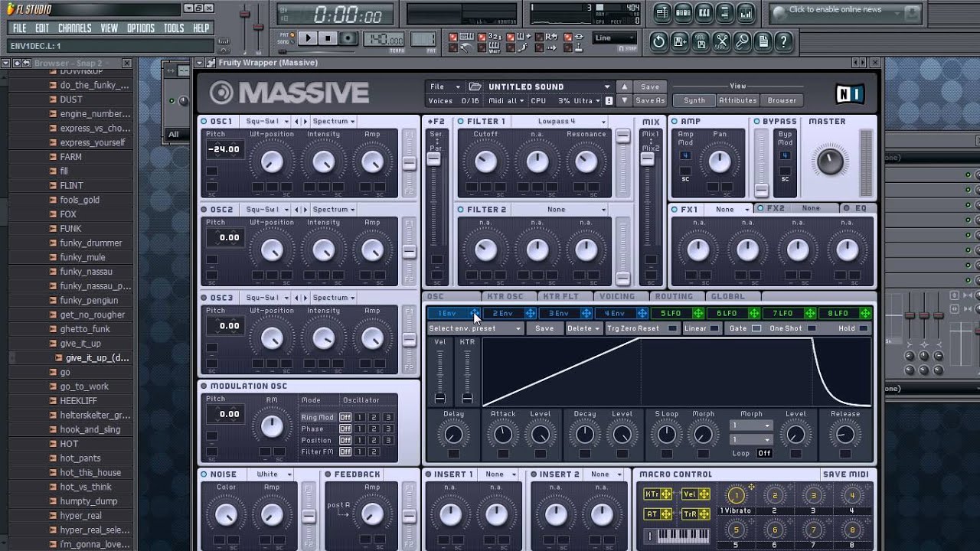Click the Native Instruments NI logo
980x551 pixels.
coord(849,93)
